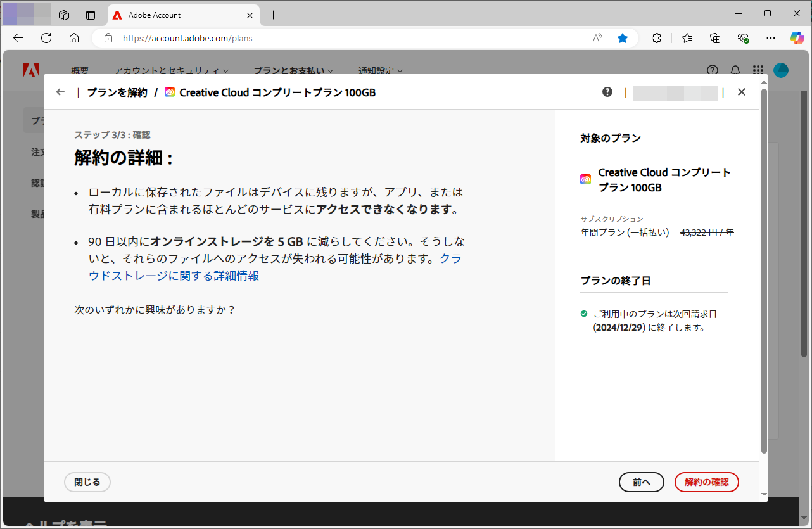This screenshot has height=529, width=812.
Task: Click the 閉じる button
Action: (87, 482)
